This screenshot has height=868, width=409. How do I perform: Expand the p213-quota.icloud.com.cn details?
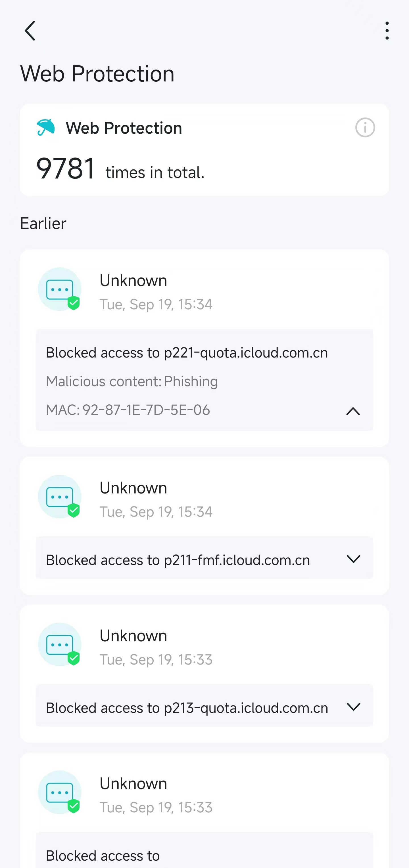click(353, 707)
